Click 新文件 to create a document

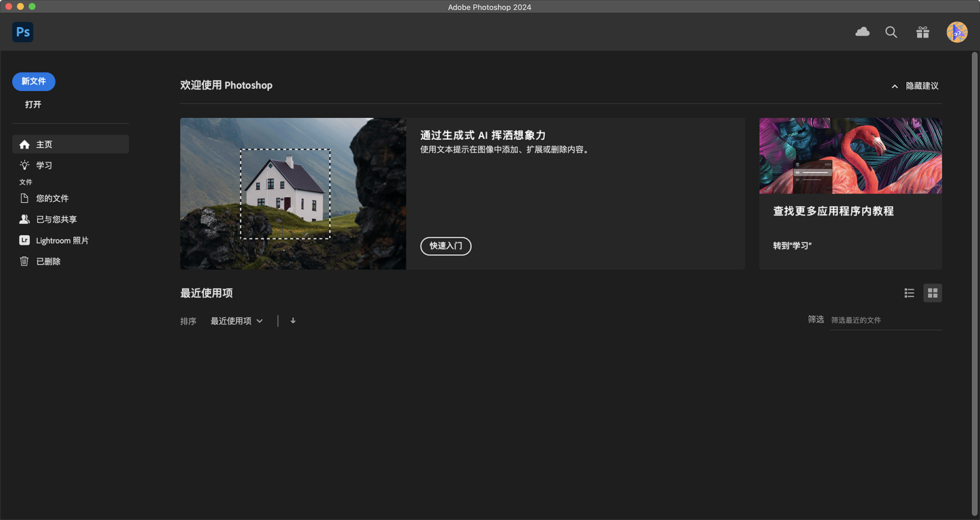coord(34,82)
